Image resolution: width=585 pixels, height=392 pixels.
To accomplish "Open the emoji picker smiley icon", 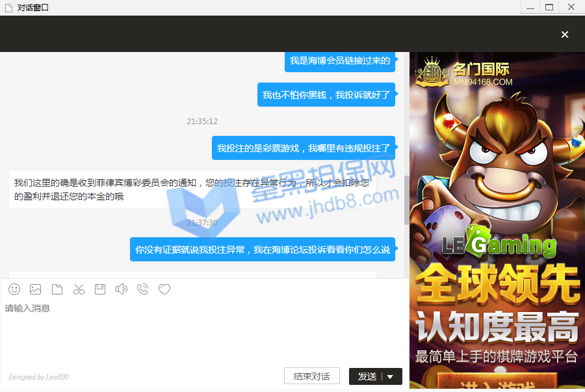I will [x=14, y=289].
